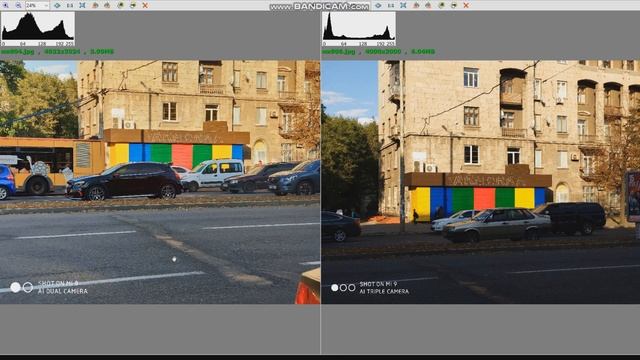640x360 pixels.
Task: Click the first green icon in left toolbar
Action: pyautogui.click(x=120, y=5)
